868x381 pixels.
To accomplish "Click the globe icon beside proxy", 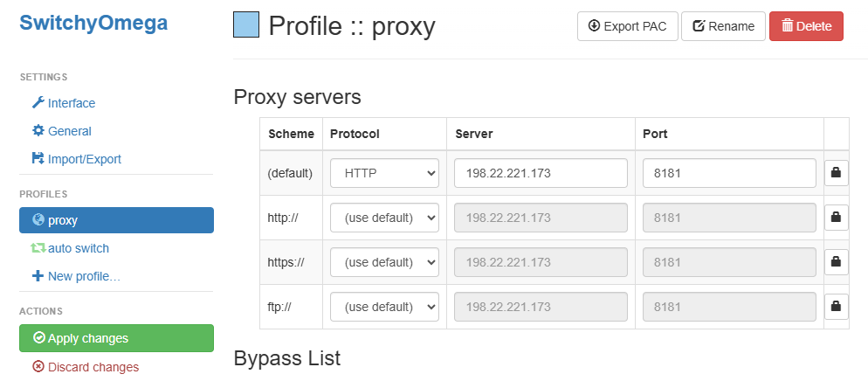I will pos(38,220).
